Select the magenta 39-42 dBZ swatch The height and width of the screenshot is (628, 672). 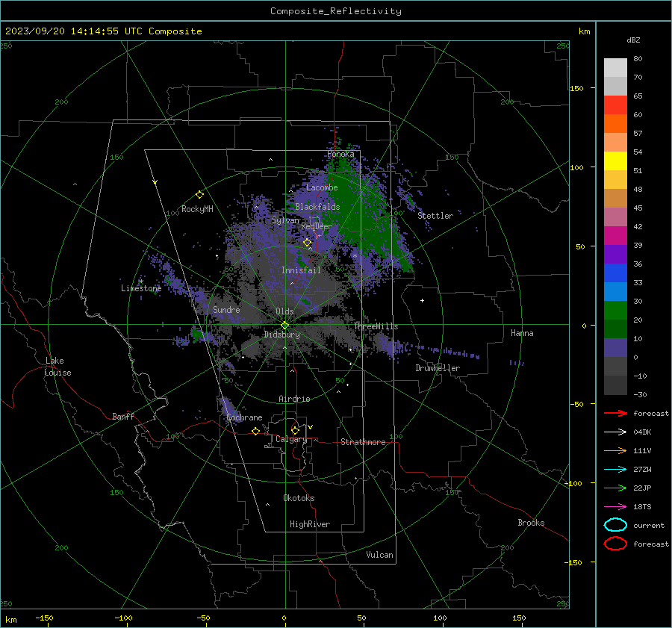615,236
